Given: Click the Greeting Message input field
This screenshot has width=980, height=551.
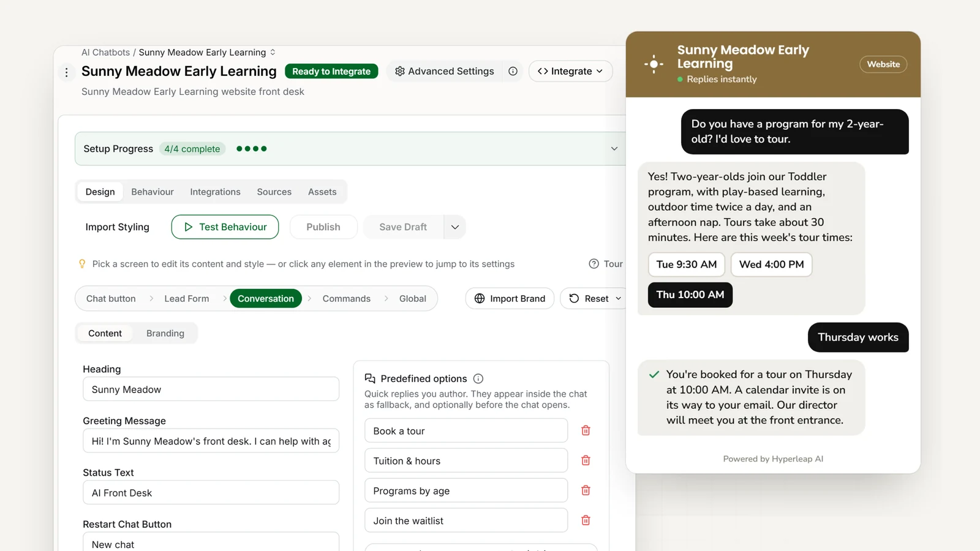Looking at the screenshot, I should 211,441.
